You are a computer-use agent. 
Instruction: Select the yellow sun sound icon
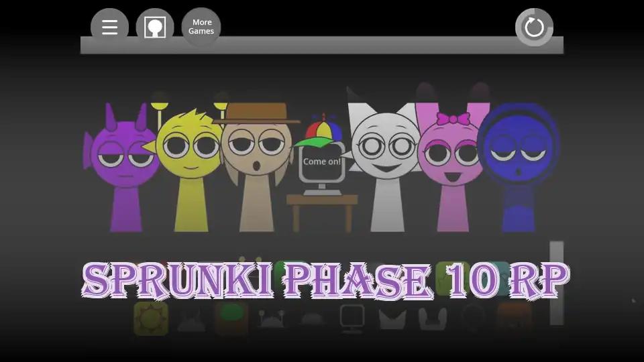pos(151,318)
